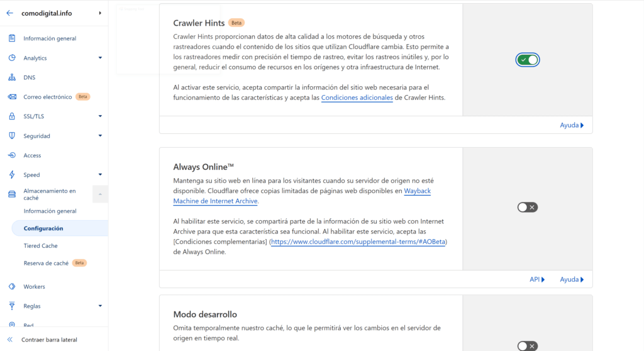The width and height of the screenshot is (644, 351).
Task: Click Ayuda under Always Online
Action: coord(572,279)
